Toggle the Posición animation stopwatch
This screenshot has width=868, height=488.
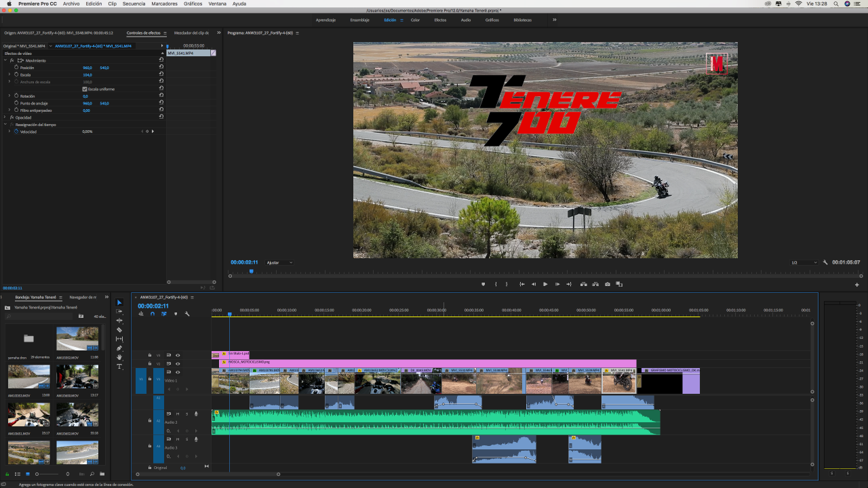coord(16,68)
